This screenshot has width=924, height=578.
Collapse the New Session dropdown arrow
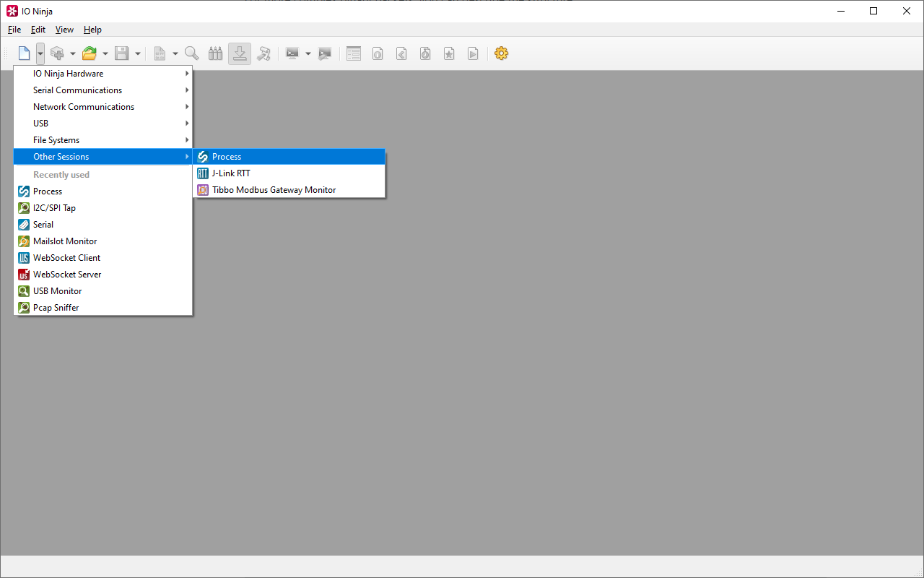pos(40,53)
